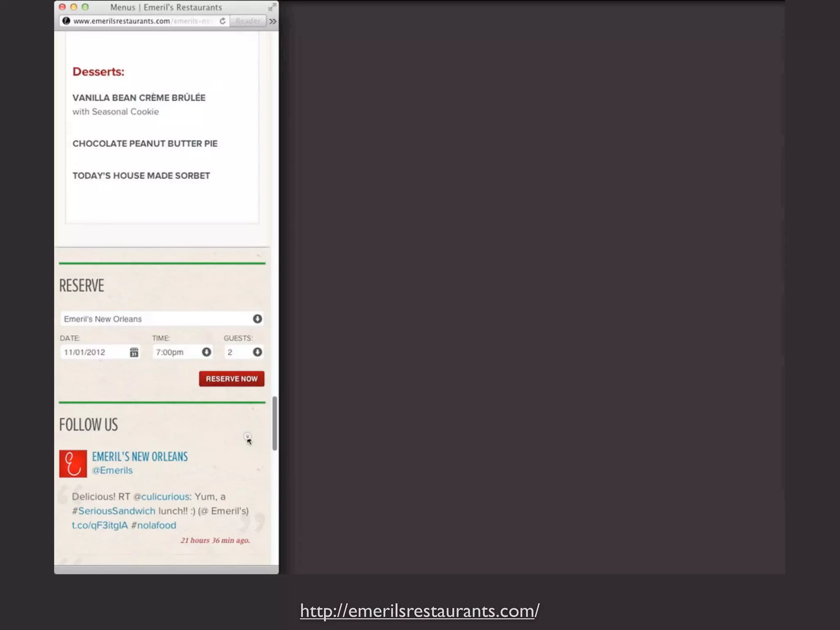Click the site favicon globe icon
The image size is (840, 630).
[66, 21]
